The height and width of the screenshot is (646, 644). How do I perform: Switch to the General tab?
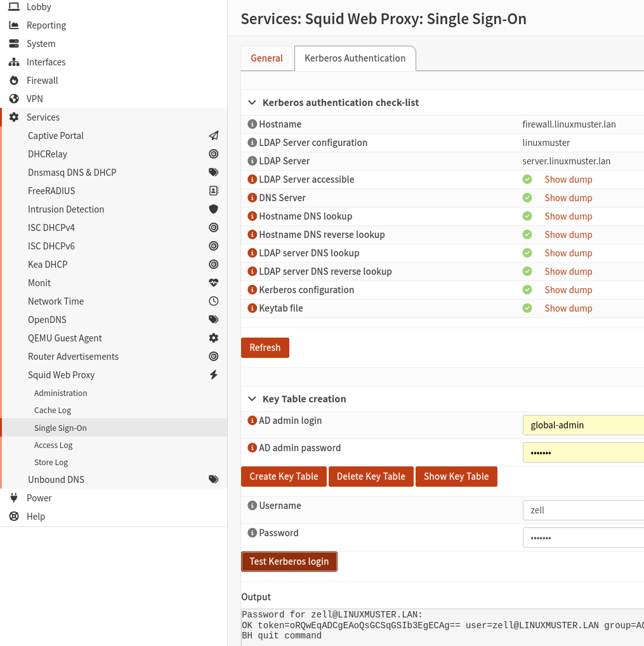point(266,58)
